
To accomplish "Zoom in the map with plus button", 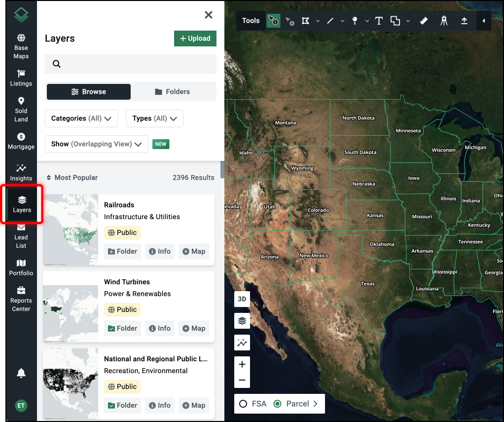I will pos(242,365).
